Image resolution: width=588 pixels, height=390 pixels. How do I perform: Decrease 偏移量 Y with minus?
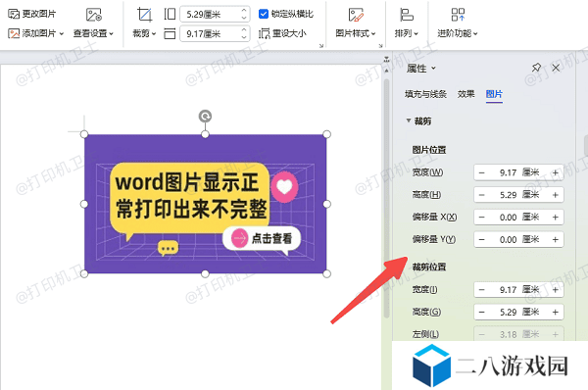pyautogui.click(x=482, y=240)
